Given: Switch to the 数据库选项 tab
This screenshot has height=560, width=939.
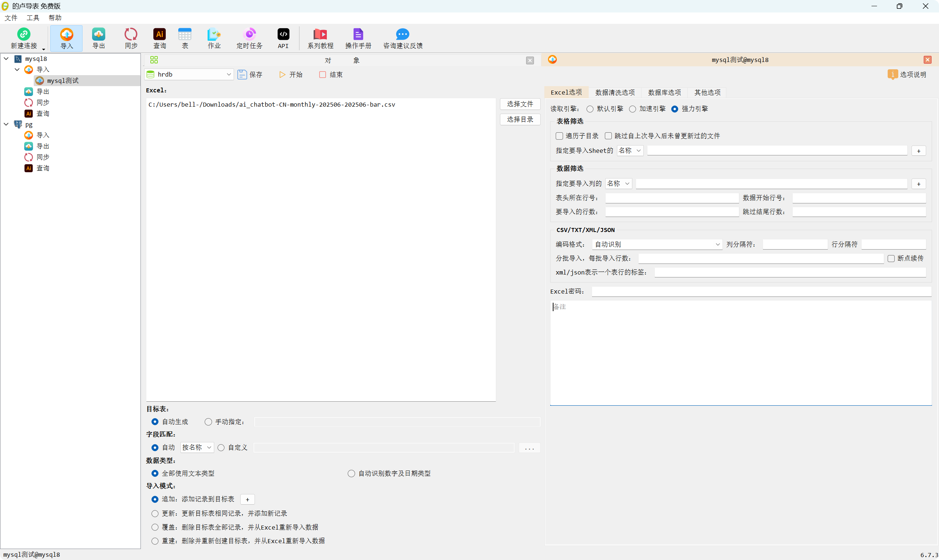Looking at the screenshot, I should [x=664, y=92].
